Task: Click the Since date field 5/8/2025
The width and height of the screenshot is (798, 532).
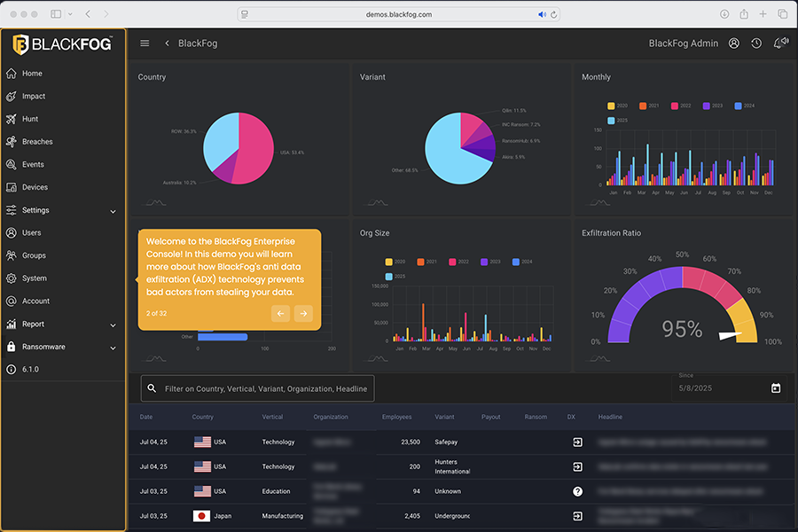Action: coord(729,388)
